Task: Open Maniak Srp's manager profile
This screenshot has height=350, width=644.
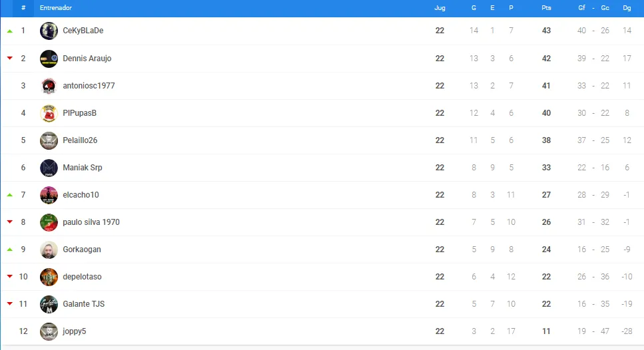Action: [83, 168]
